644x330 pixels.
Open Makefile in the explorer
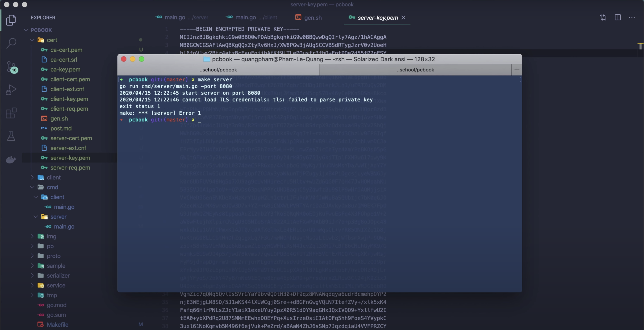click(57, 325)
